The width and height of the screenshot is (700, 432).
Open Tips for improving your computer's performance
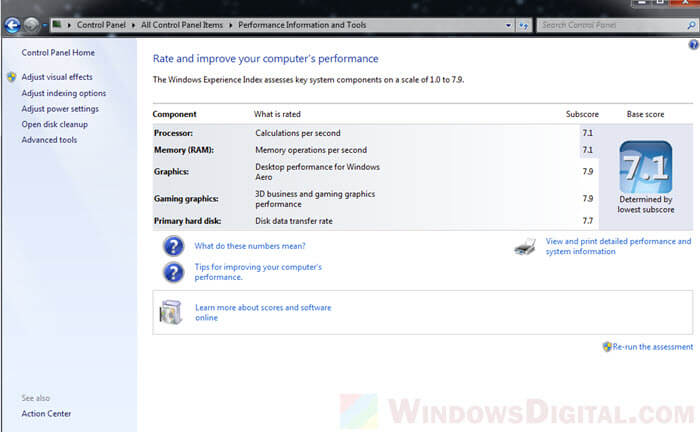[258, 272]
